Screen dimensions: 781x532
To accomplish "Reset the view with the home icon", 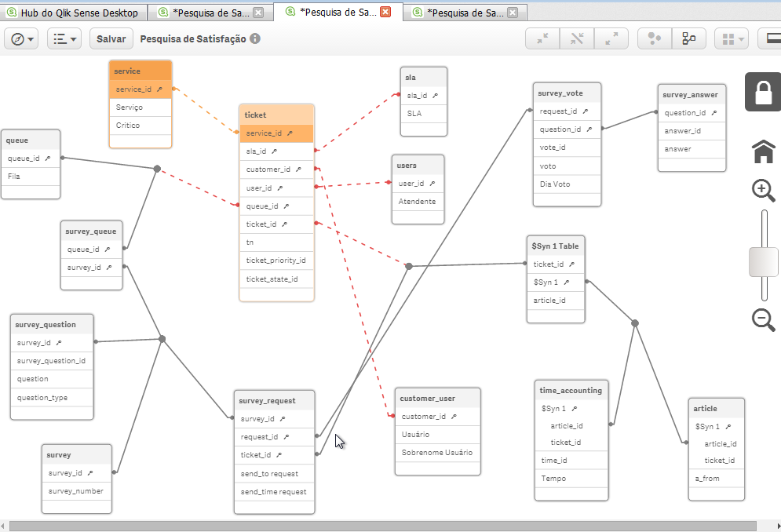I will click(762, 152).
